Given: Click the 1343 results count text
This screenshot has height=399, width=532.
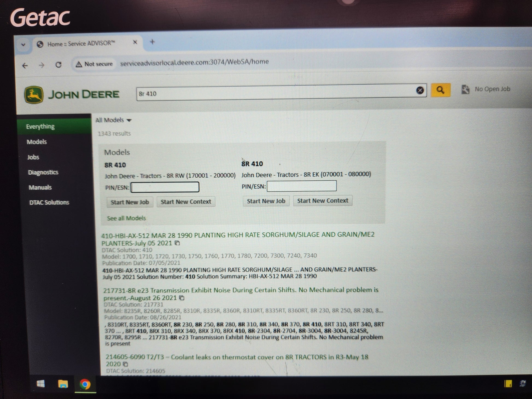Looking at the screenshot, I should point(114,134).
